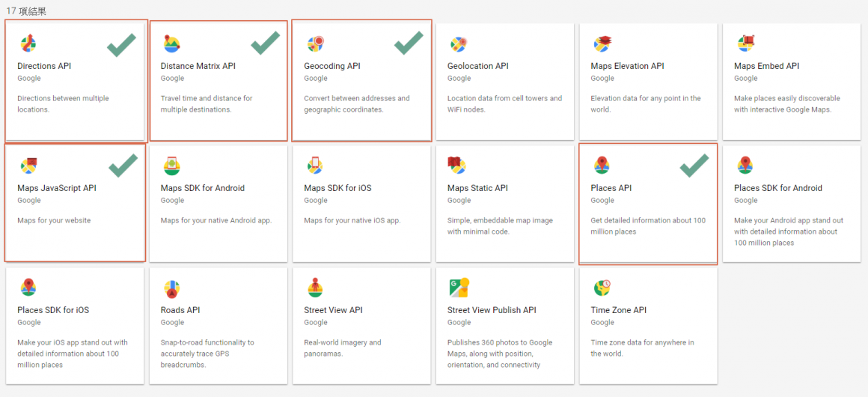Click 'Google' under Maps Static API
This screenshot has width=868, height=397.
click(x=459, y=200)
